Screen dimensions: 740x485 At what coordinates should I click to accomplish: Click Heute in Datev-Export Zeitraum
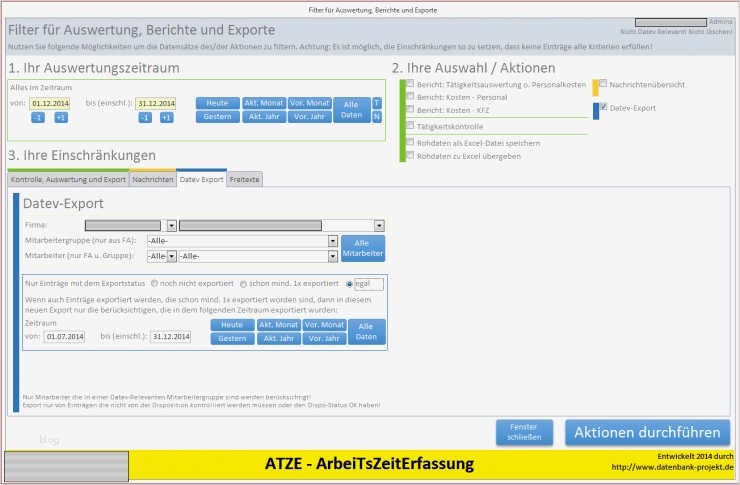232,325
